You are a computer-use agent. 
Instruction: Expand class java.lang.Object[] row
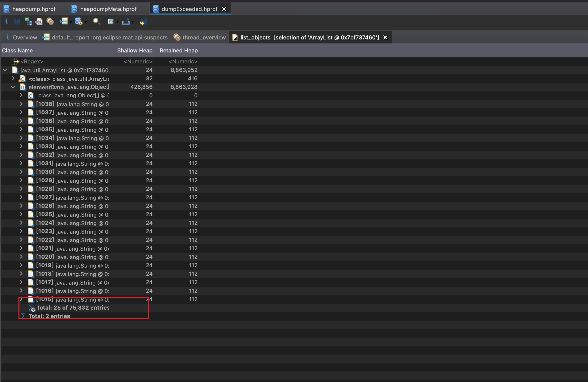click(21, 95)
